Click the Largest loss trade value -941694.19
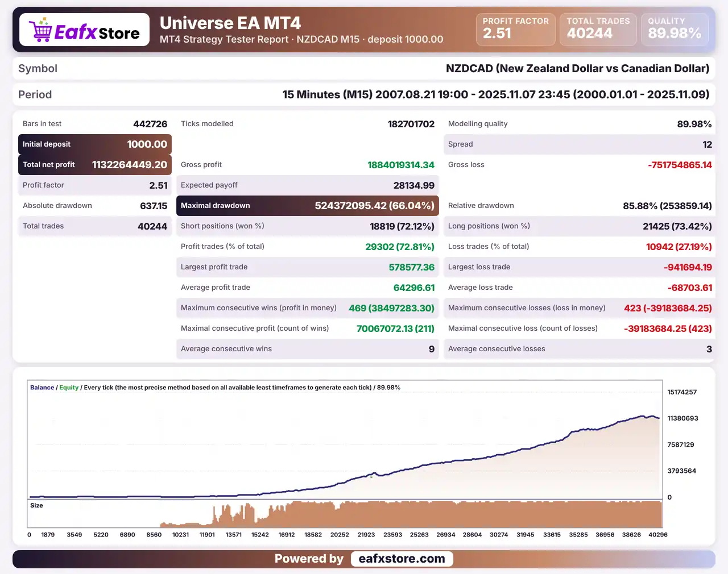Image resolution: width=728 pixels, height=574 pixels. tap(688, 267)
